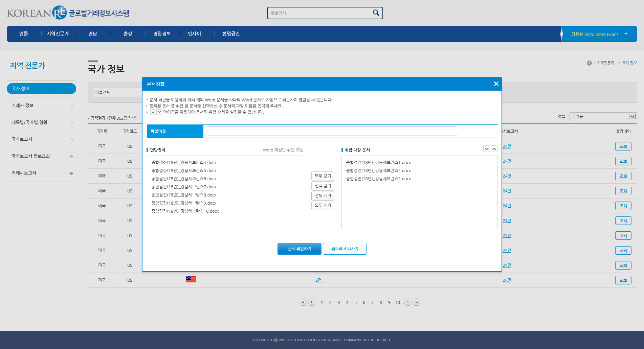Open the 대륙선택 dropdown
Screen dimensions: 644x349
(x=117, y=92)
